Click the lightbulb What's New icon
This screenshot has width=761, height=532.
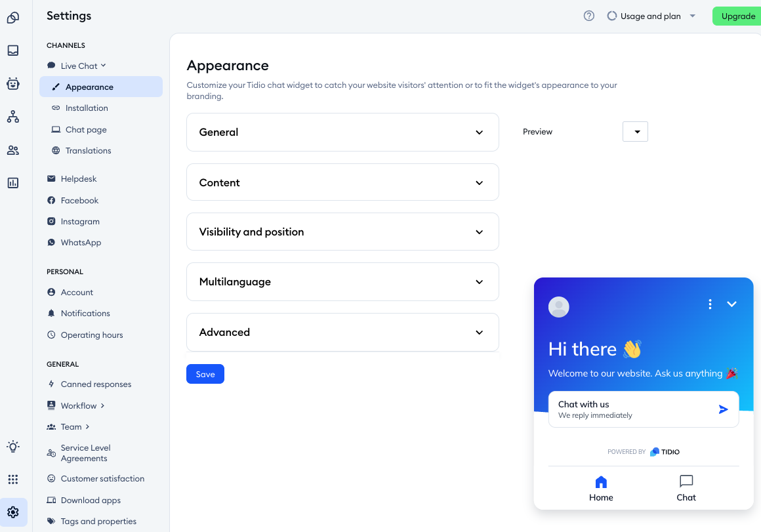[x=12, y=447]
